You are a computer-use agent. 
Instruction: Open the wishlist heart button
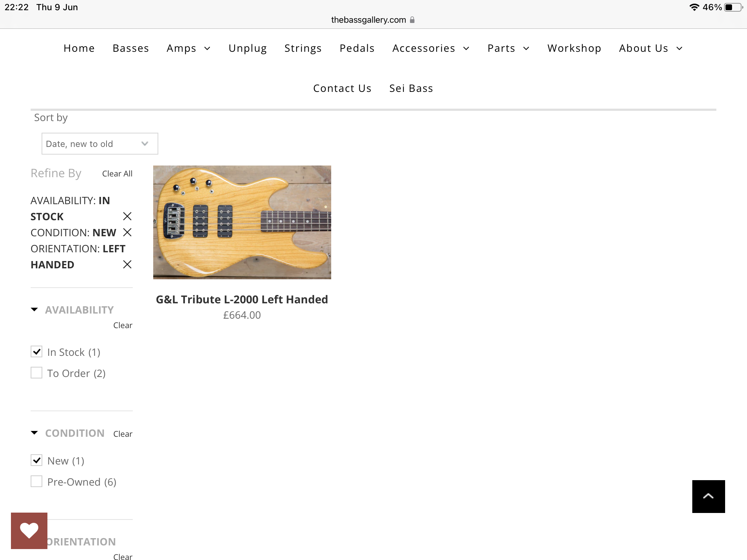point(29,530)
